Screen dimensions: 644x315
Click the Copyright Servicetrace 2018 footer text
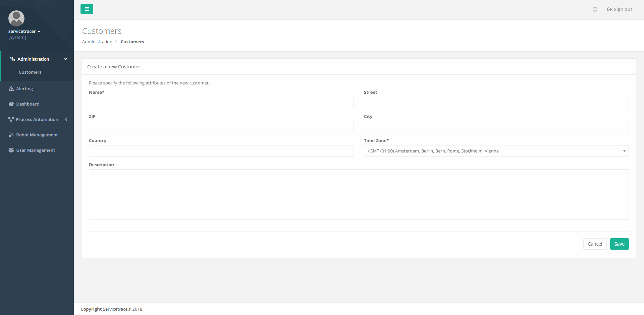pyautogui.click(x=111, y=309)
